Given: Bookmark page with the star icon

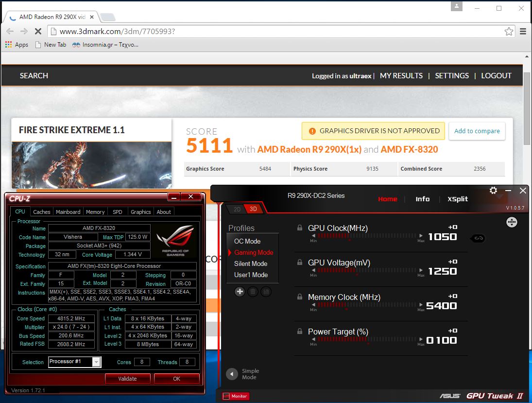Looking at the screenshot, I should coord(509,32).
